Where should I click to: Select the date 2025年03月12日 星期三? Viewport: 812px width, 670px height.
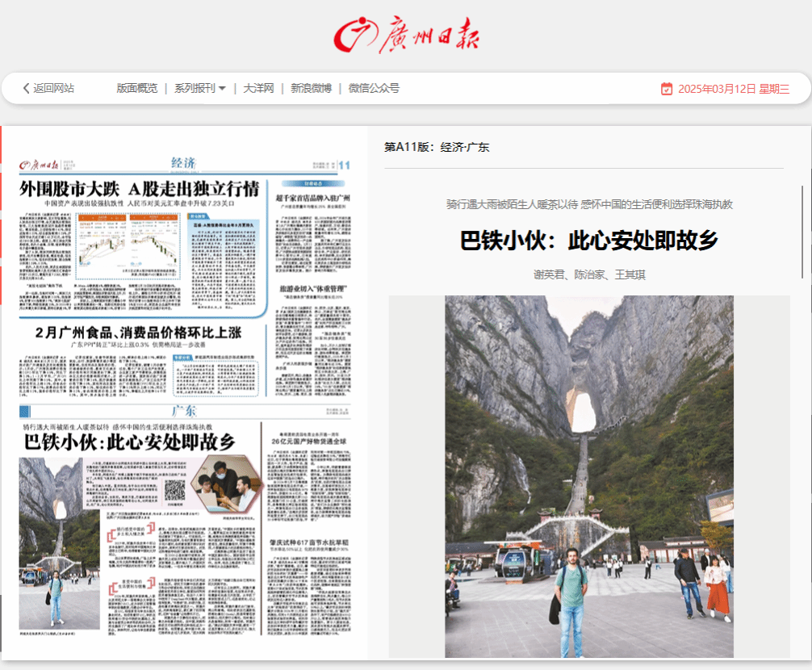click(733, 89)
